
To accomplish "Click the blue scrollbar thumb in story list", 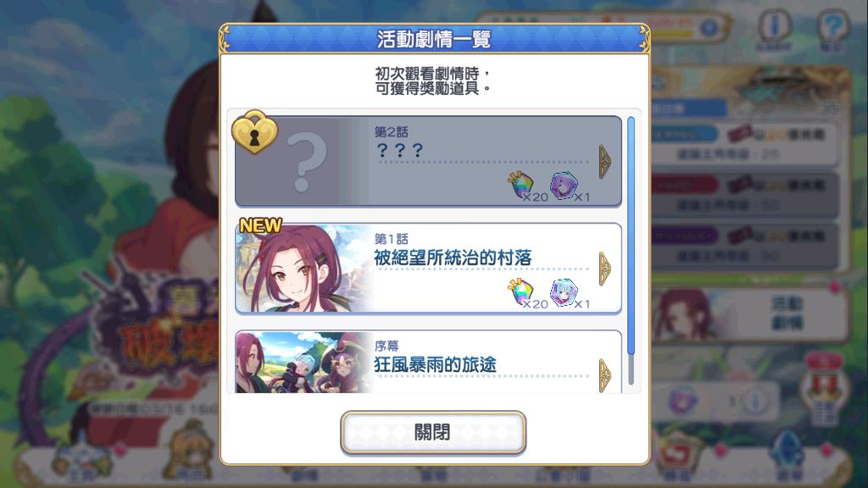I will click(x=631, y=236).
